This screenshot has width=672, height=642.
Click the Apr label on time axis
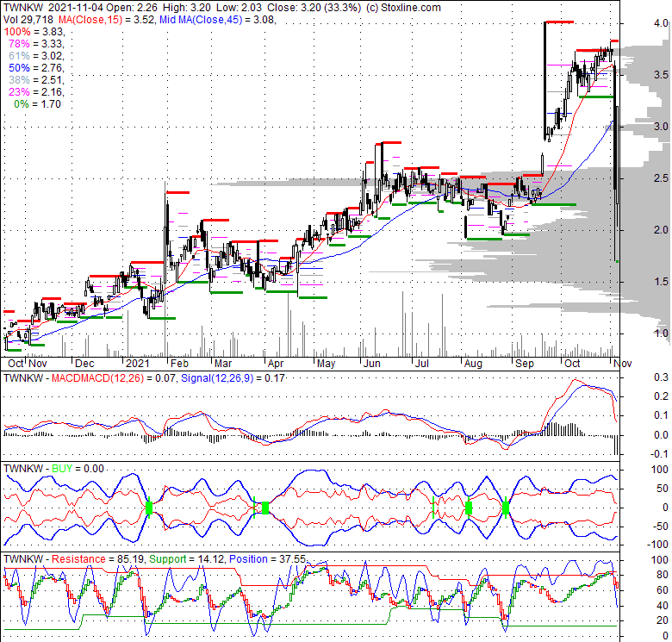coord(275,364)
